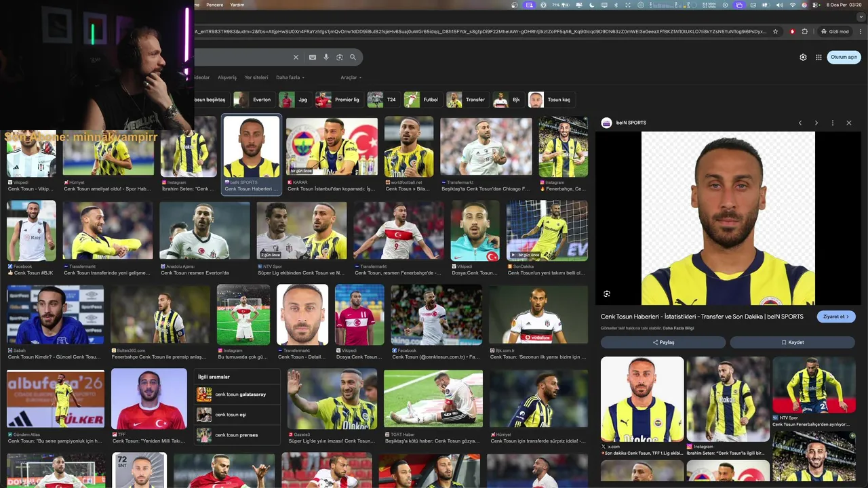Image resolution: width=868 pixels, height=488 pixels.
Task: Open more options in image preview panel
Action: click(833, 123)
